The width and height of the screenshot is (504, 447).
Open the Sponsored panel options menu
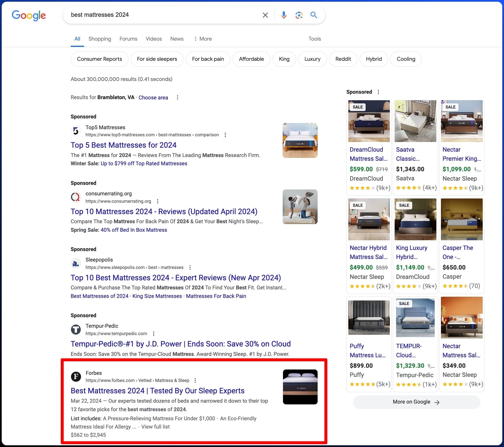tap(378, 92)
